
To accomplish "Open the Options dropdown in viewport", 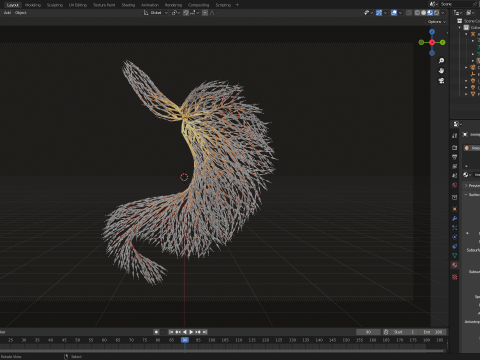I will click(x=437, y=22).
